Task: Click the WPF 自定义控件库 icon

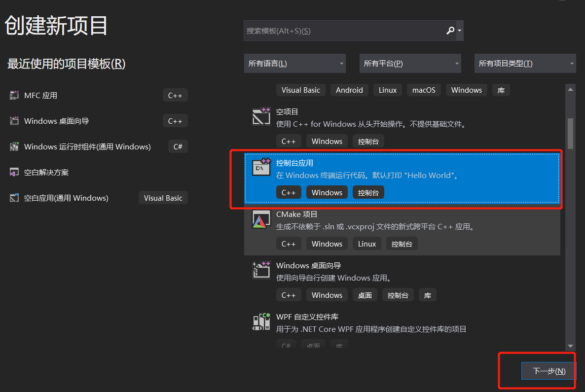Action: 261,321
